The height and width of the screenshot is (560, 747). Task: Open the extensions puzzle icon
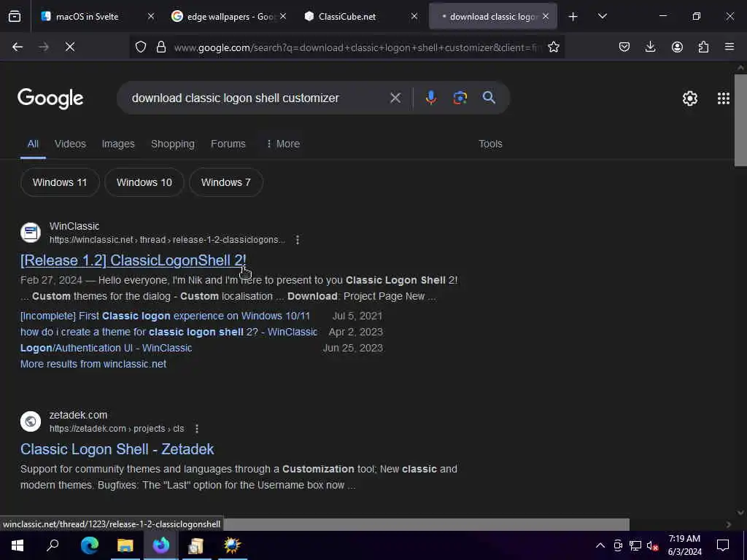click(703, 47)
